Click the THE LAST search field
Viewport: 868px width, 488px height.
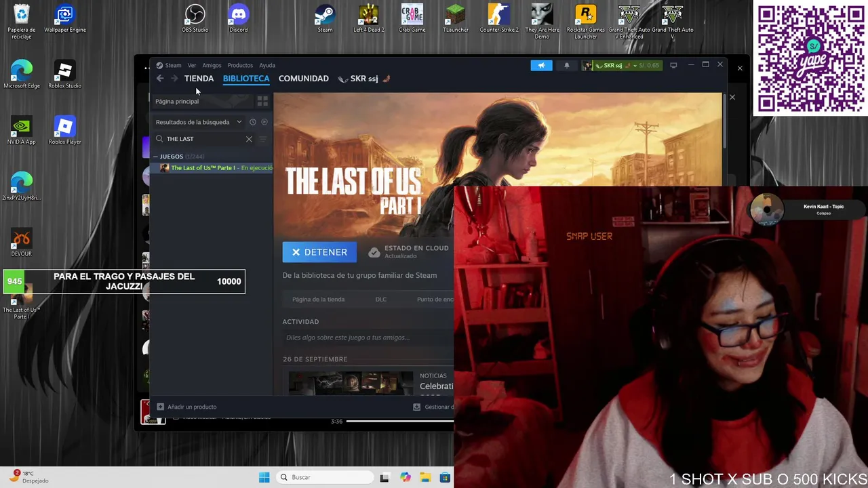click(203, 139)
